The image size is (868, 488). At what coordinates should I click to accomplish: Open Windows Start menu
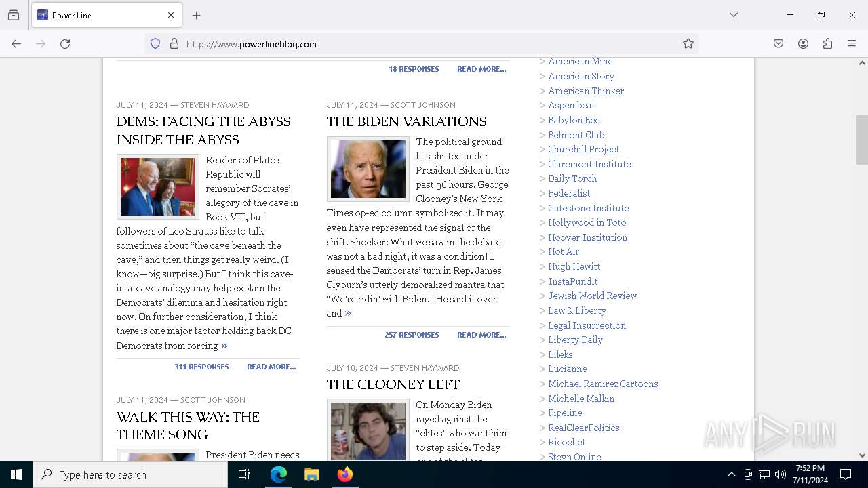pyautogui.click(x=16, y=474)
